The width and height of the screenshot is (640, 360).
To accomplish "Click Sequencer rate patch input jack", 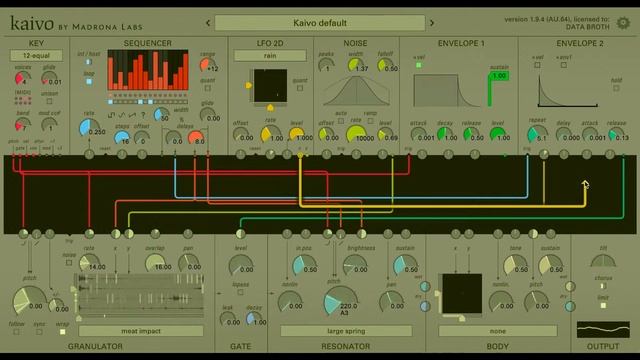I will click(89, 154).
